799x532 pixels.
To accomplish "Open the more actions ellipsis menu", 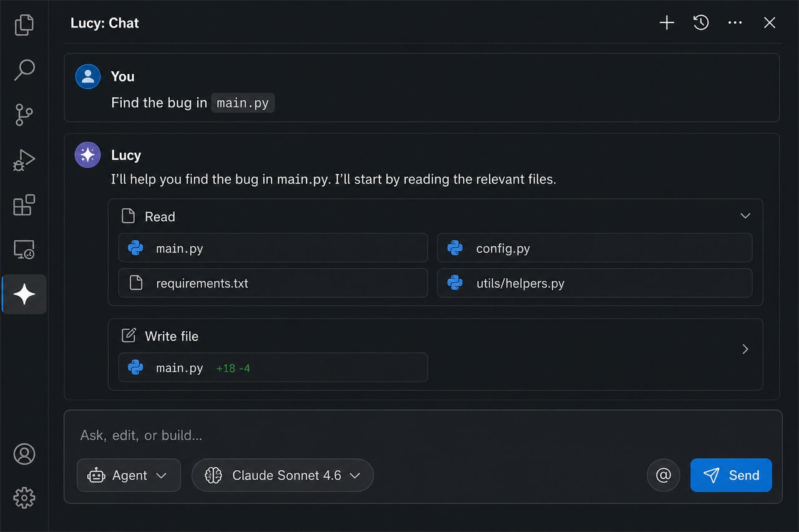I will click(735, 23).
